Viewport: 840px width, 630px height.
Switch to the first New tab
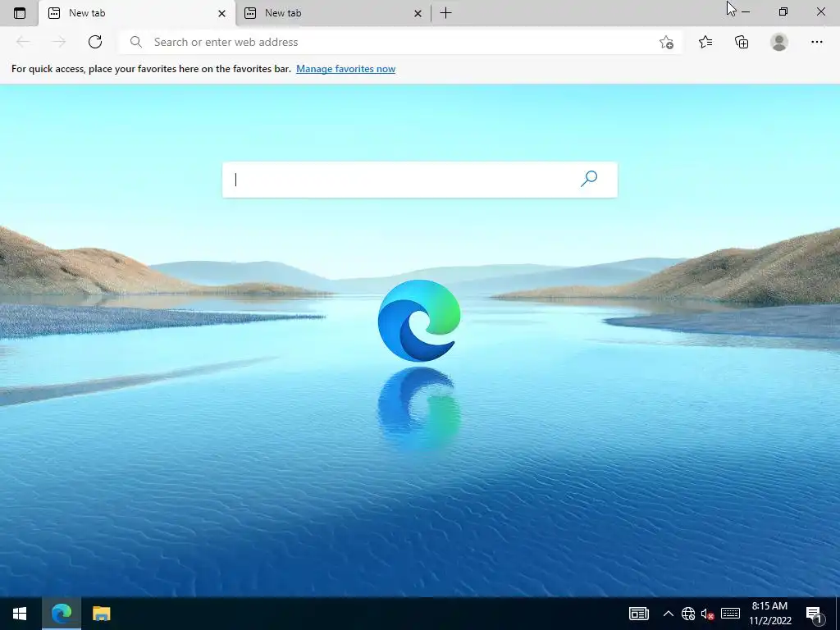[x=137, y=13]
